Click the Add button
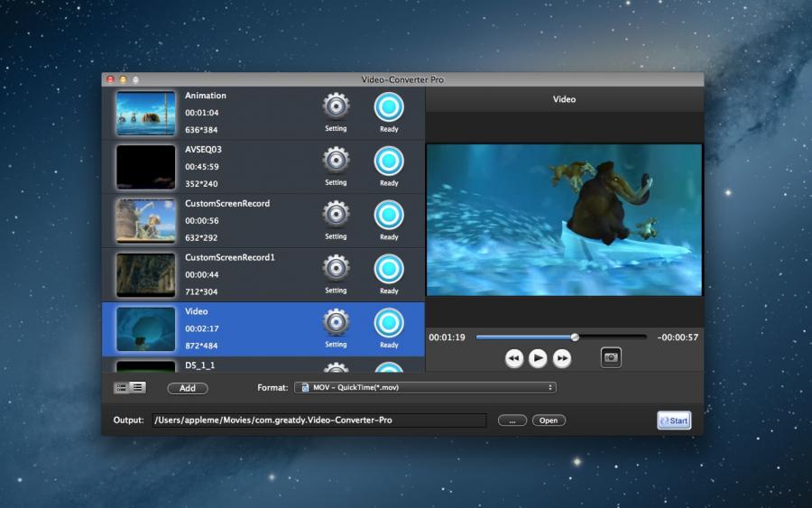 coord(188,388)
